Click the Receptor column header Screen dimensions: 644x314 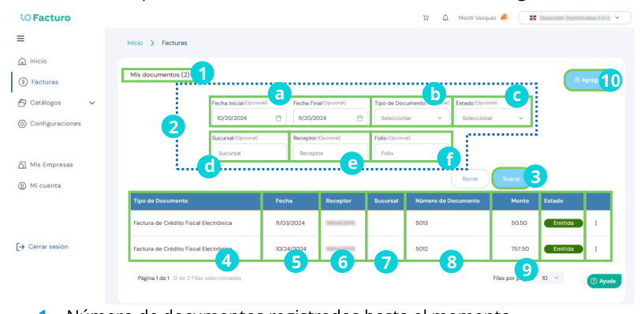click(x=337, y=201)
